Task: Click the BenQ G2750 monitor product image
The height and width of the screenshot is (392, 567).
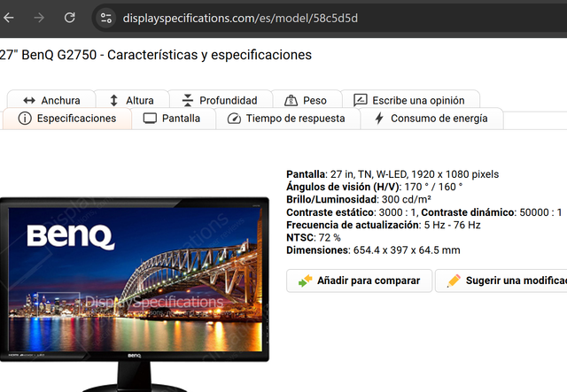Action: pyautogui.click(x=134, y=294)
